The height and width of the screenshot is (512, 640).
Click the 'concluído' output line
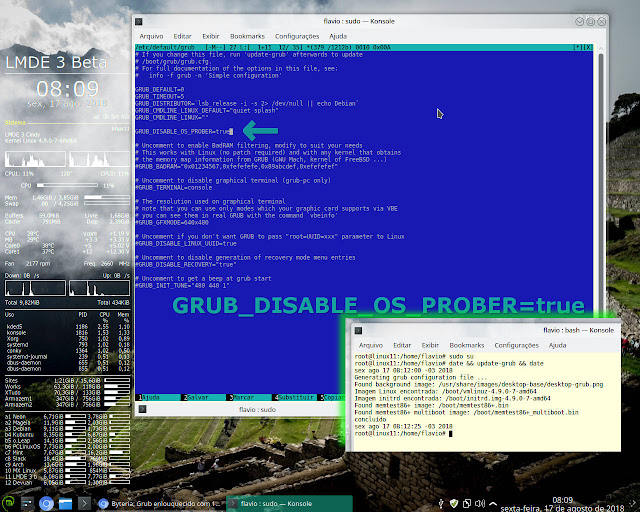coord(370,419)
